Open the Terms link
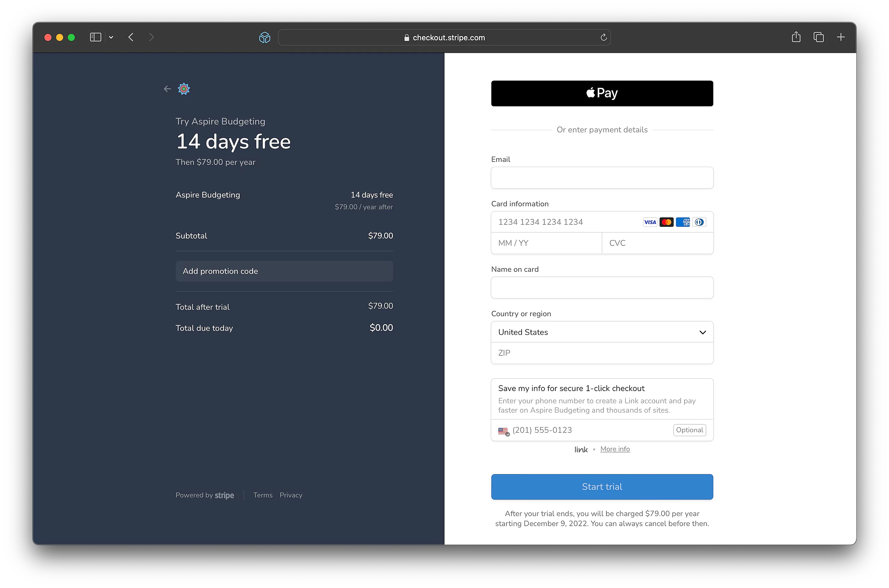This screenshot has height=588, width=889. (263, 495)
